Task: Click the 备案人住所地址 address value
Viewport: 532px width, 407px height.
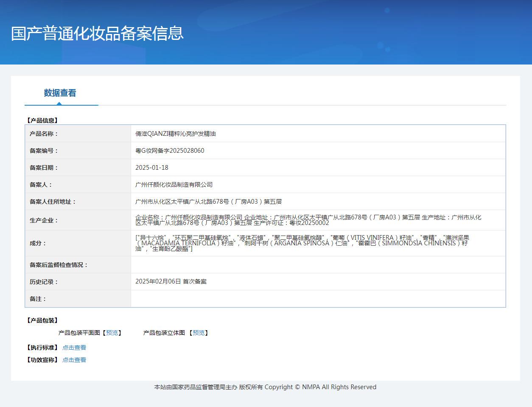Action: 208,202
